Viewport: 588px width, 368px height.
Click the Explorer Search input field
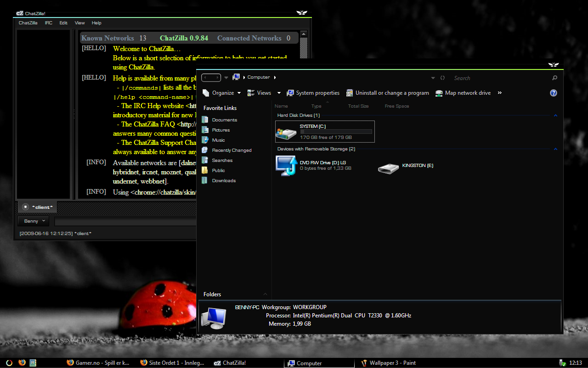(502, 78)
